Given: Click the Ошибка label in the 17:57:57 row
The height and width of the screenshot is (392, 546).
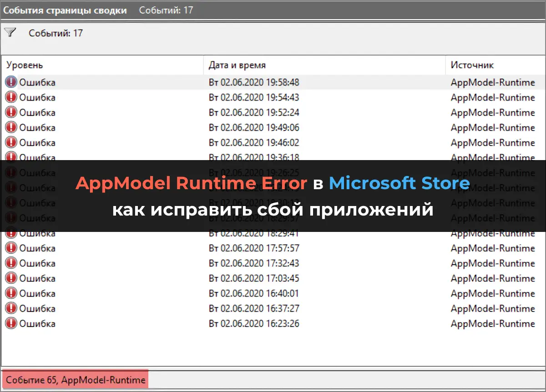Looking at the screenshot, I should [x=37, y=248].
